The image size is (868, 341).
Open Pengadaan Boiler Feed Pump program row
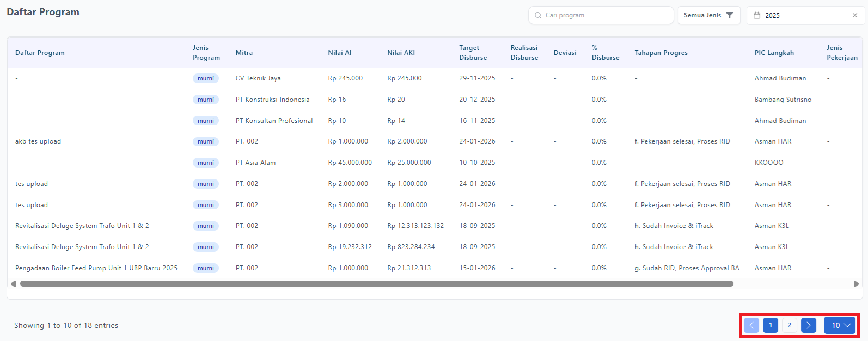click(96, 268)
